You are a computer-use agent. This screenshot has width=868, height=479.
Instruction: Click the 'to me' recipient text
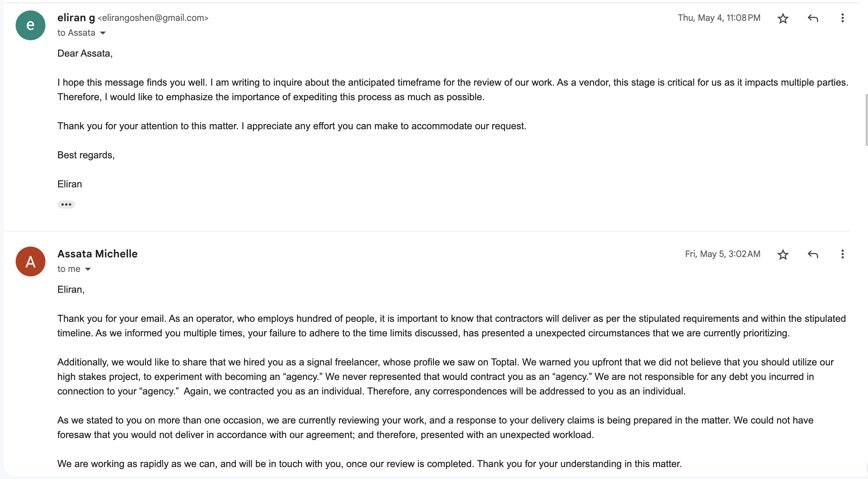(69, 269)
